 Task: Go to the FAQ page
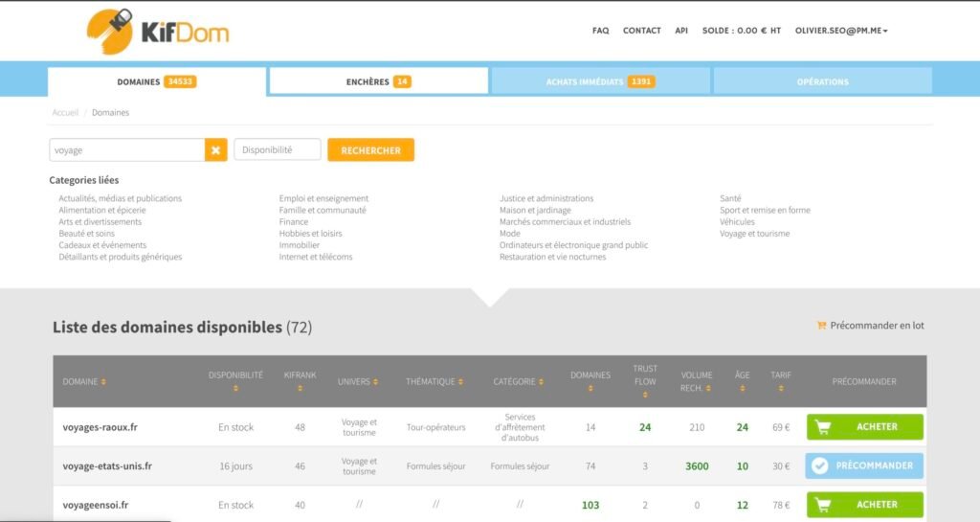(600, 31)
